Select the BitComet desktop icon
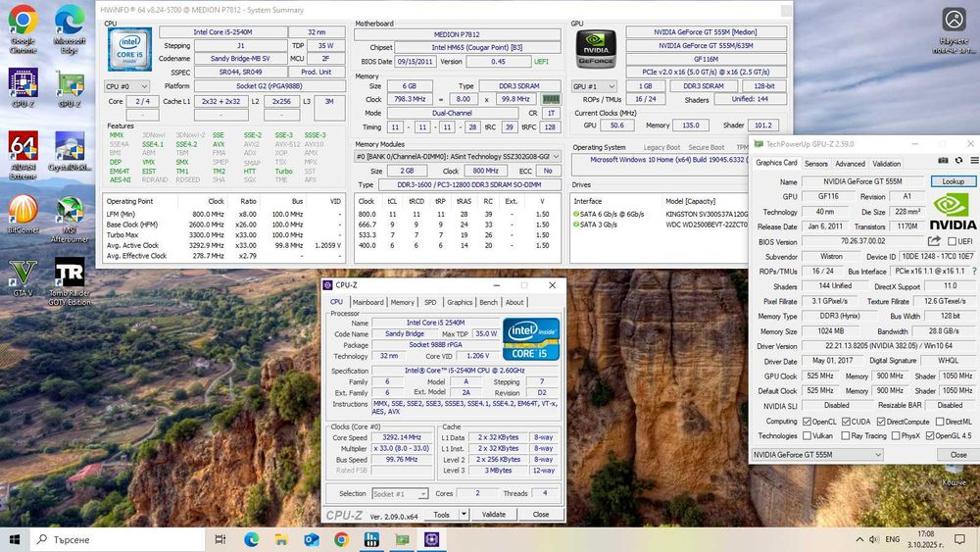The image size is (980, 552). 23,215
